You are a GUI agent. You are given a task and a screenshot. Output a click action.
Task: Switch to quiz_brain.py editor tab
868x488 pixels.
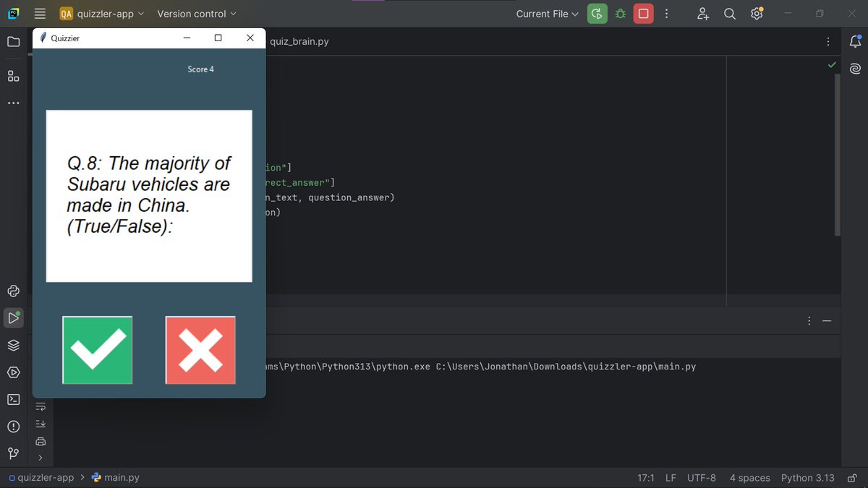coord(299,41)
